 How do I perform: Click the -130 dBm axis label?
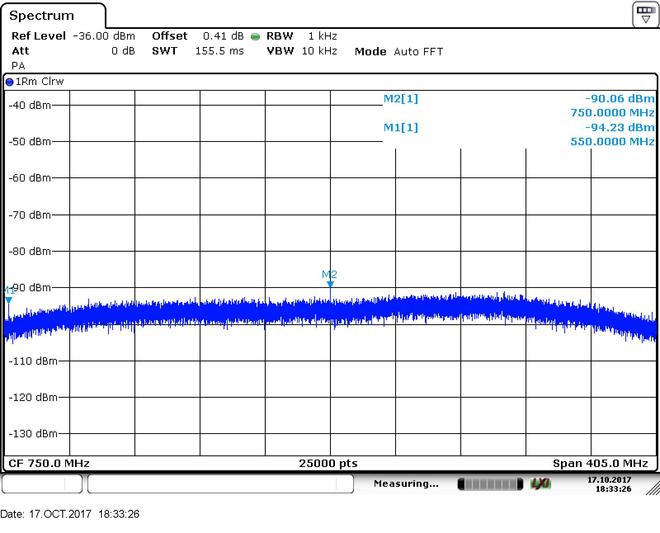coord(33,434)
